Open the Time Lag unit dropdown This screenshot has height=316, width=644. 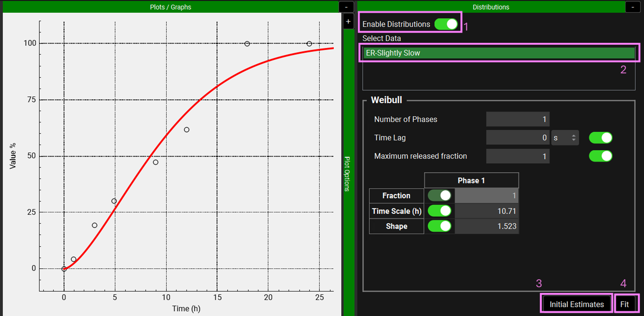[565, 138]
